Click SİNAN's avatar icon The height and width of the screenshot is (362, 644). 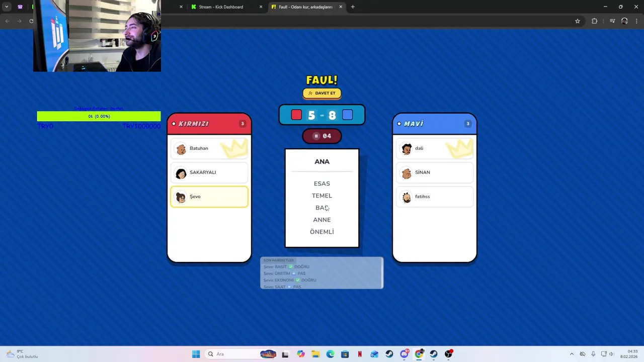[x=407, y=173]
